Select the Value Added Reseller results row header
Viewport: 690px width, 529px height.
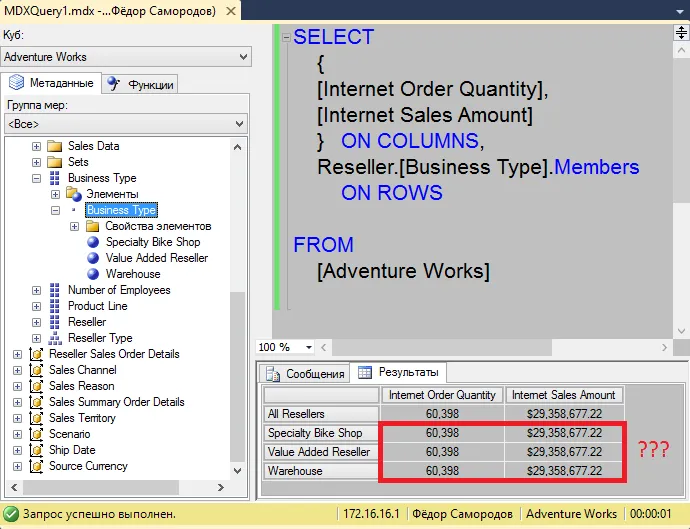click(x=321, y=452)
